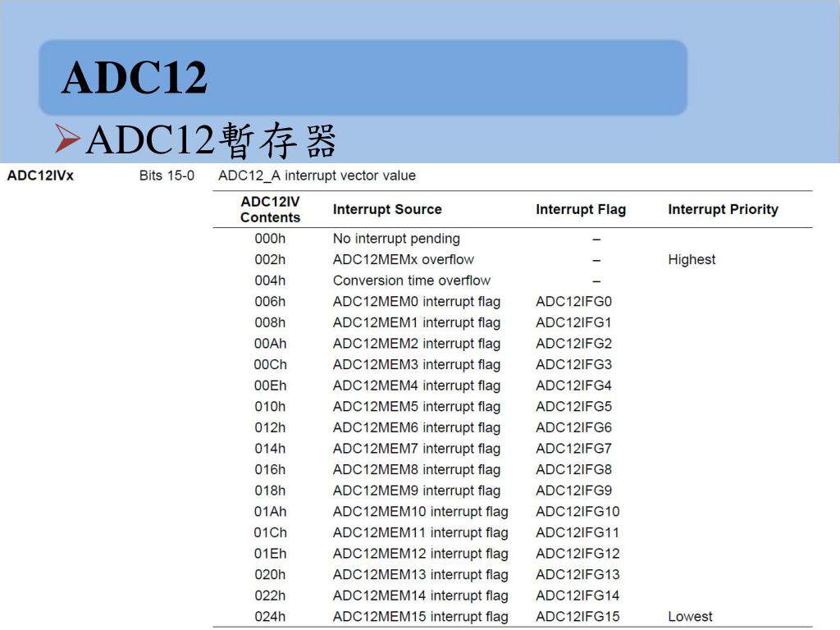
Task: Click the 'ADC12IV Contents' column header
Action: click(270, 209)
